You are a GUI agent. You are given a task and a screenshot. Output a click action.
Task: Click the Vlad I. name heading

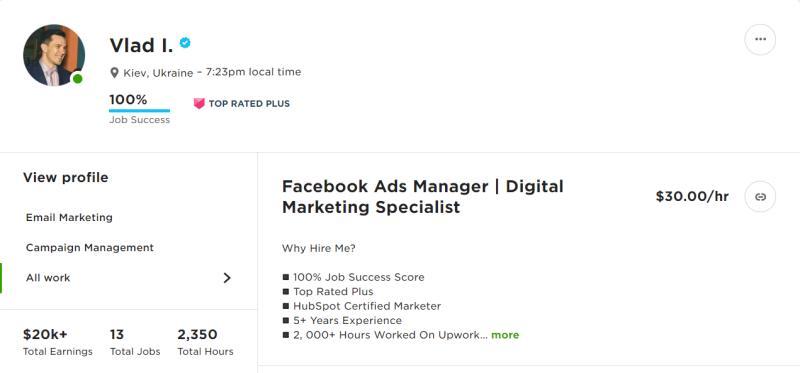[141, 45]
